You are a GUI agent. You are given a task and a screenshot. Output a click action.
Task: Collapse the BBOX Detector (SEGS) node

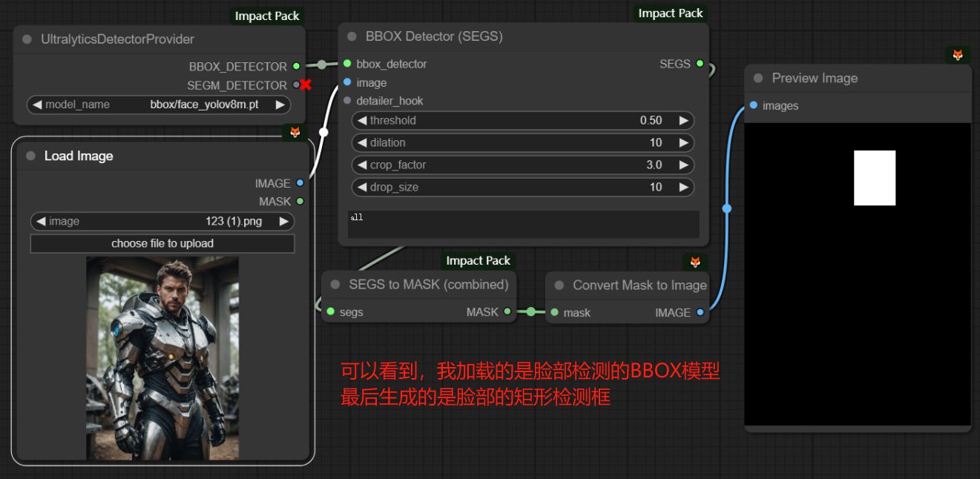352,36
